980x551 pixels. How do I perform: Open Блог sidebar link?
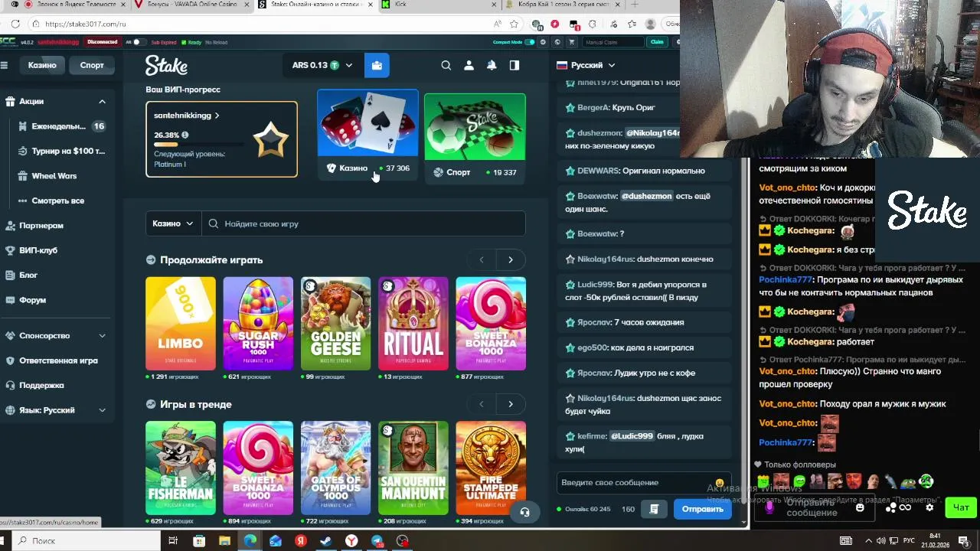[x=28, y=275]
